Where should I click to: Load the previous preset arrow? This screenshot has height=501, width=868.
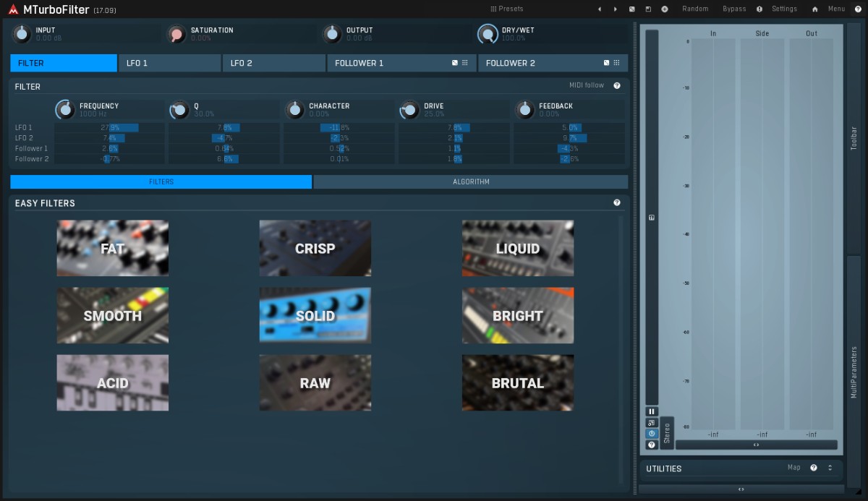tap(599, 9)
